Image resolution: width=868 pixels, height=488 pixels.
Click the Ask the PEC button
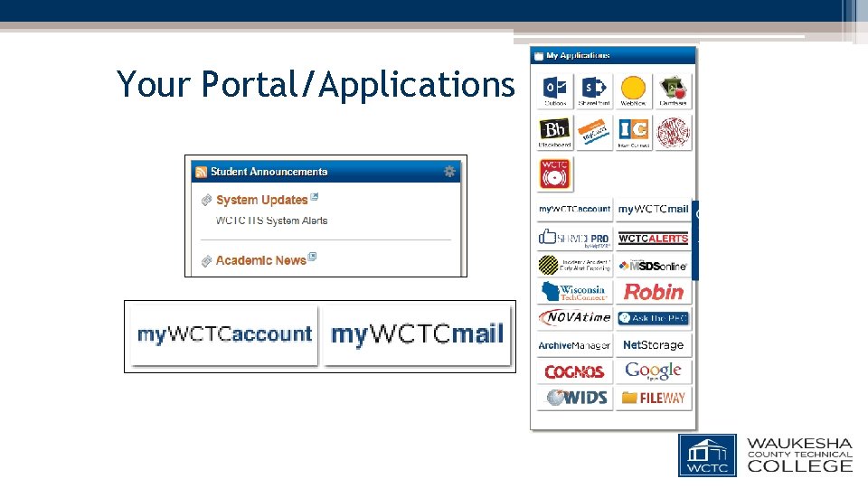(x=653, y=318)
